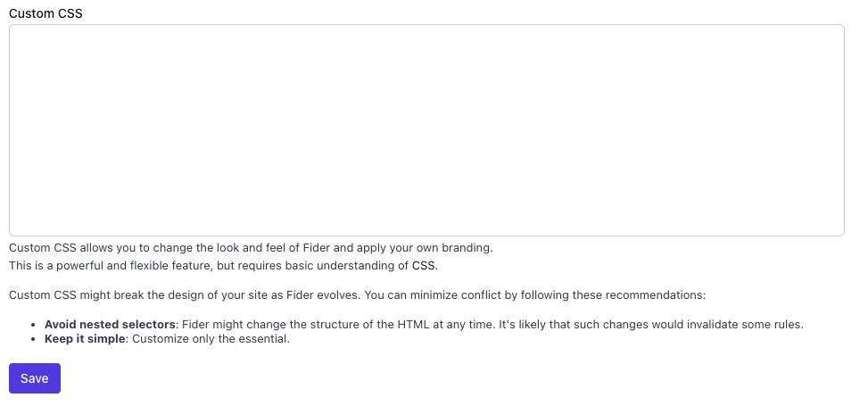Click the "Customize only the essential." text
868x406 pixels.
click(x=211, y=340)
